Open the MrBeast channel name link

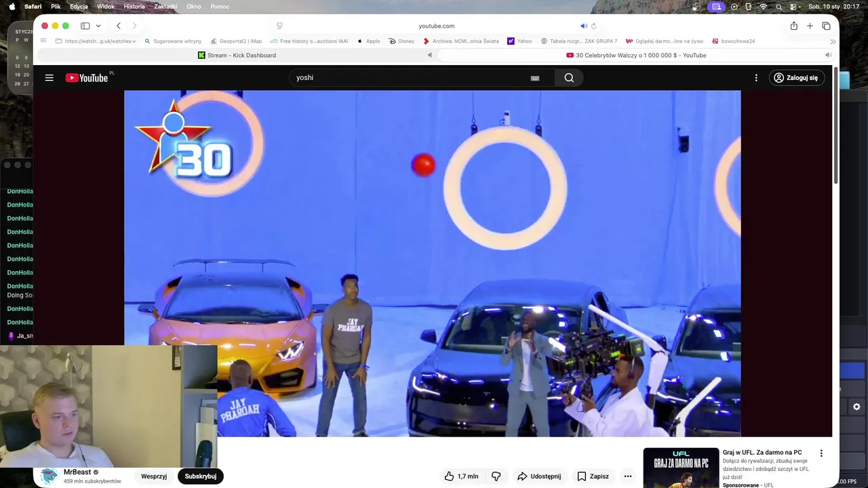coord(77,472)
